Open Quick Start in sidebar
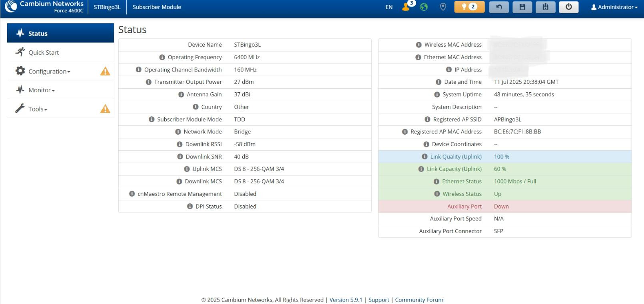This screenshot has width=644, height=304. (60, 52)
